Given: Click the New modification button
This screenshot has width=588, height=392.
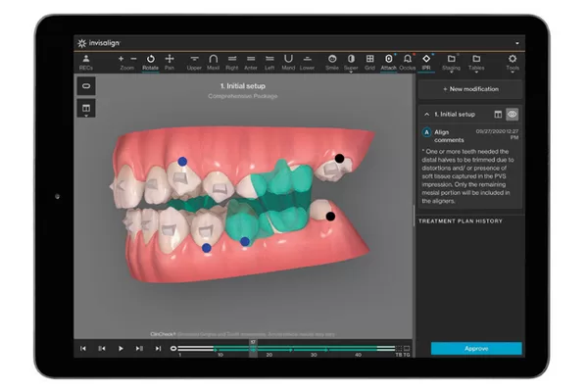Looking at the screenshot, I should pyautogui.click(x=470, y=89).
